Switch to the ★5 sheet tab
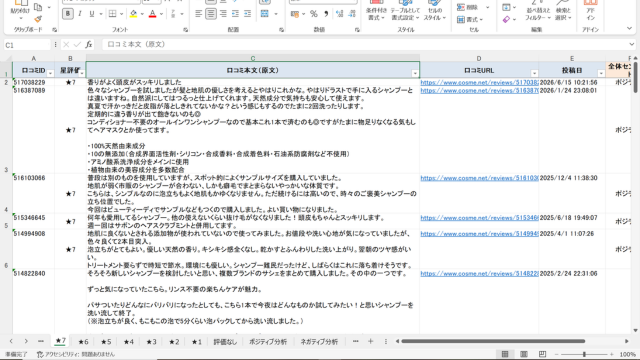This screenshot has height=360, width=640. (x=106, y=342)
